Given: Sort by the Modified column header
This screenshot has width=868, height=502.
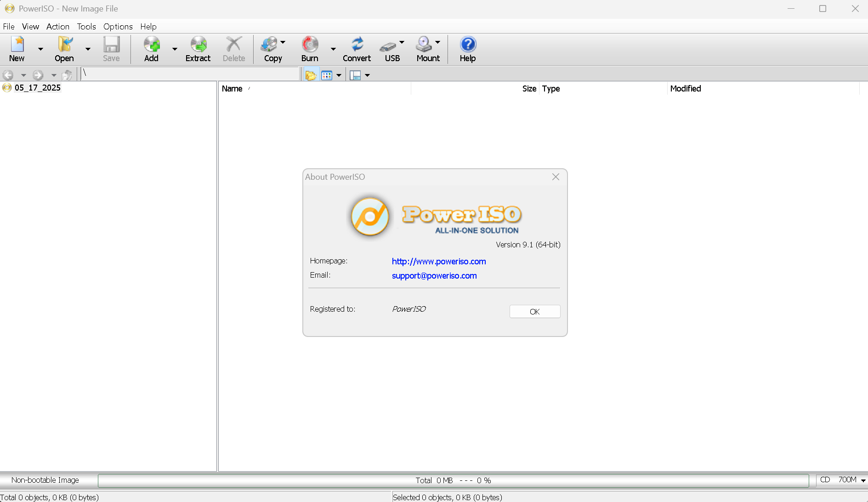Looking at the screenshot, I should click(763, 89).
